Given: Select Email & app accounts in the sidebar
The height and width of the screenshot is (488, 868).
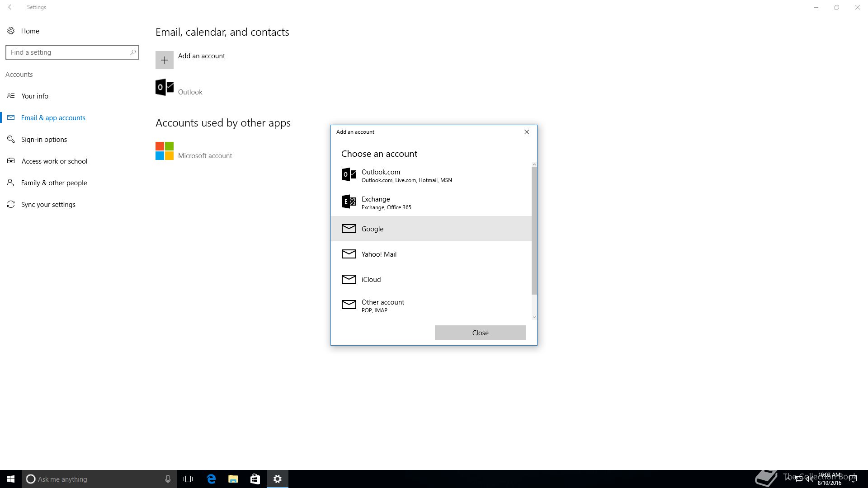Looking at the screenshot, I should (53, 117).
